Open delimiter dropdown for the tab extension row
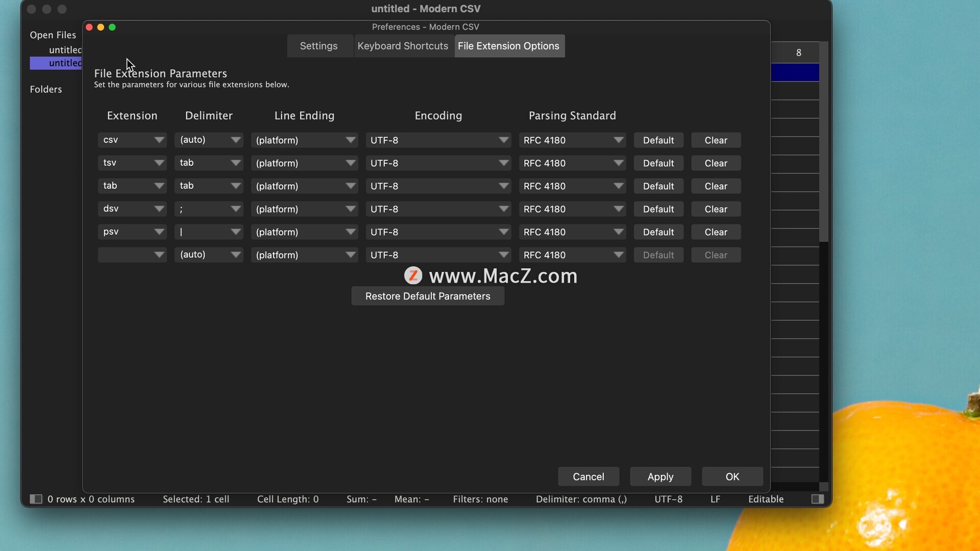980x551 pixels. pyautogui.click(x=209, y=186)
